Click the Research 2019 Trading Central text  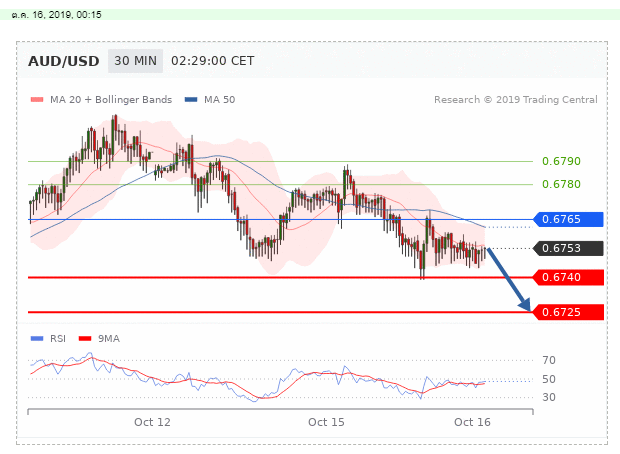[516, 100]
